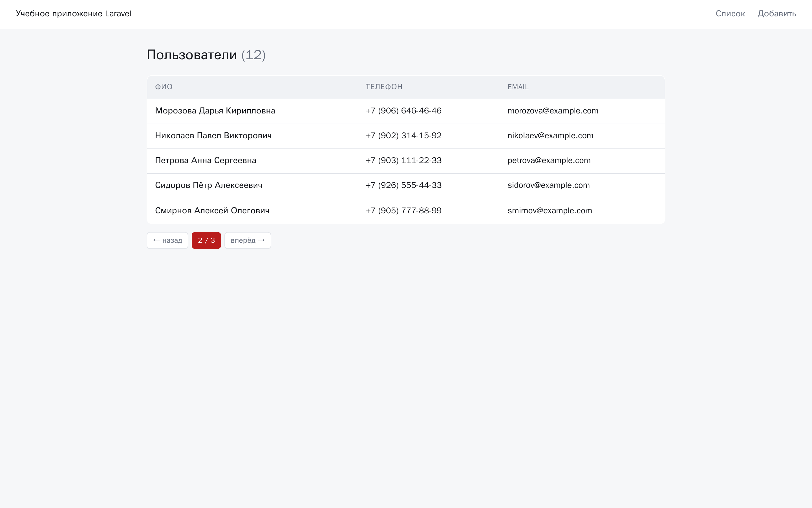Click email smirnov@example.com
Image resolution: width=812 pixels, height=508 pixels.
tap(550, 211)
